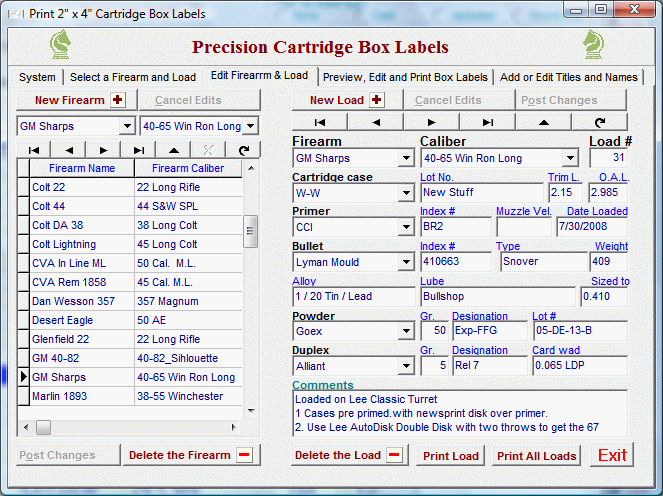This screenshot has width=663, height=496.
Task: Click the horizontal scrollbar right arrow
Action: (233, 427)
